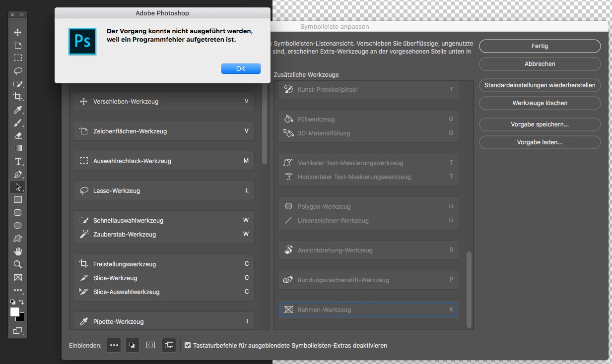Select the Frame tool in the toolbar
Viewport: 612px width, 364px height.
(x=18, y=277)
